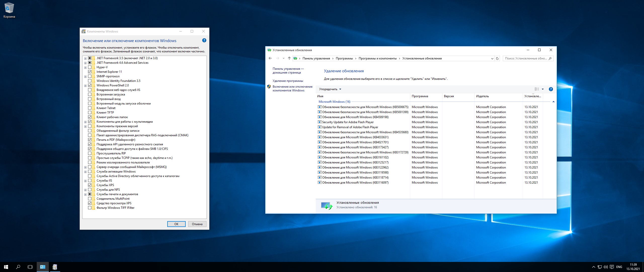Enable Фильтр Windows TIFF IFilter checkbox
Screen dimensions: 644x272
point(90,208)
